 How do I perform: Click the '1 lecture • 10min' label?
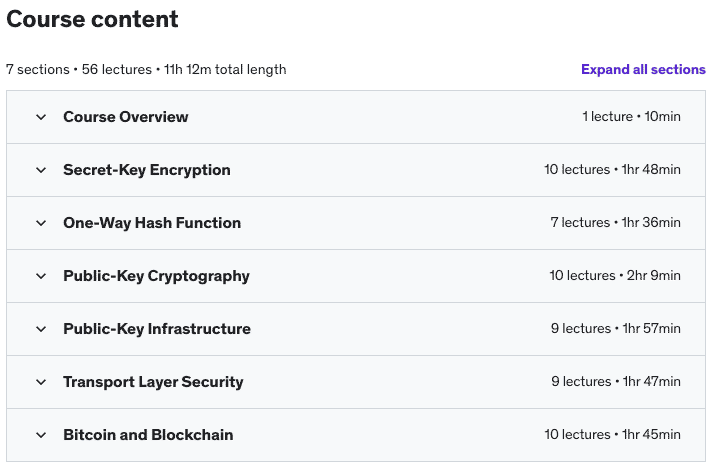pyautogui.click(x=631, y=117)
